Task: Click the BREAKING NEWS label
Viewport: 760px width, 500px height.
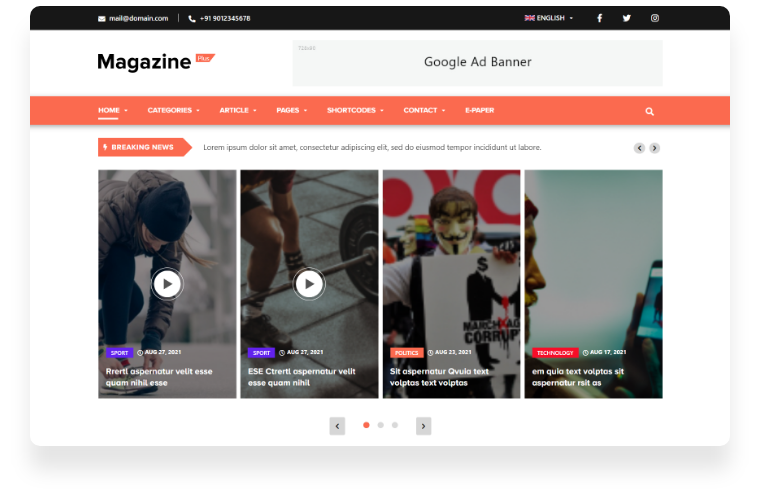Action: [142, 147]
